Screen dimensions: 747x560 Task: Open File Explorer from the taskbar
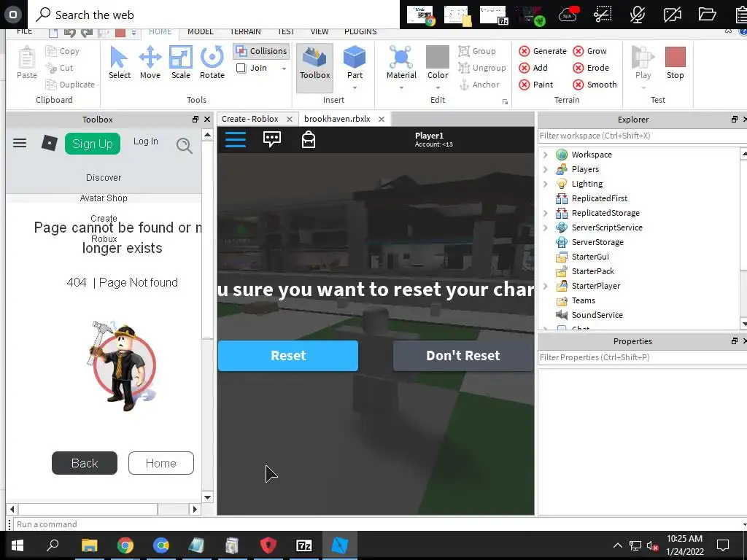[x=89, y=545]
